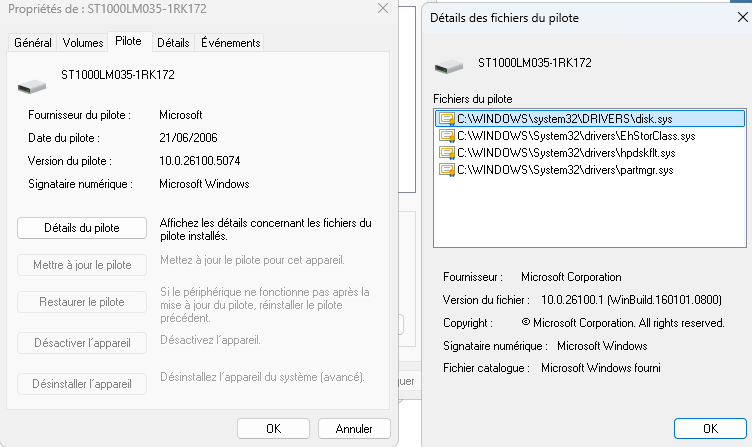The image size is (752, 447).
Task: Select the hpdskflt.sys driver file entry
Action: [566, 153]
